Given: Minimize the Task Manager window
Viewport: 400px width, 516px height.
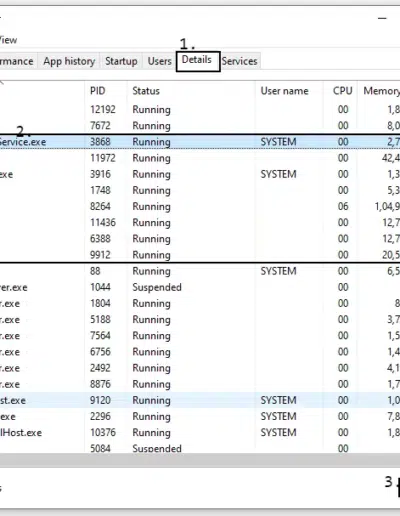Looking at the screenshot, I should click(x=382, y=18).
